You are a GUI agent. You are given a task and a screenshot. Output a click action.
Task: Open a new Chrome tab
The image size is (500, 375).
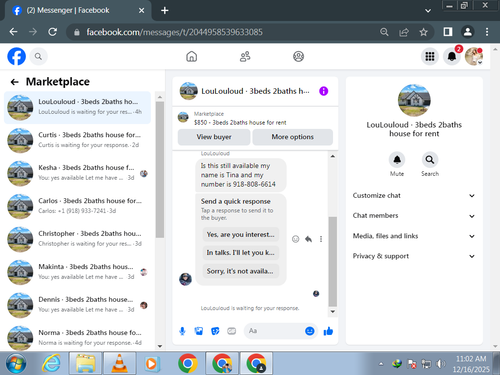(x=164, y=11)
